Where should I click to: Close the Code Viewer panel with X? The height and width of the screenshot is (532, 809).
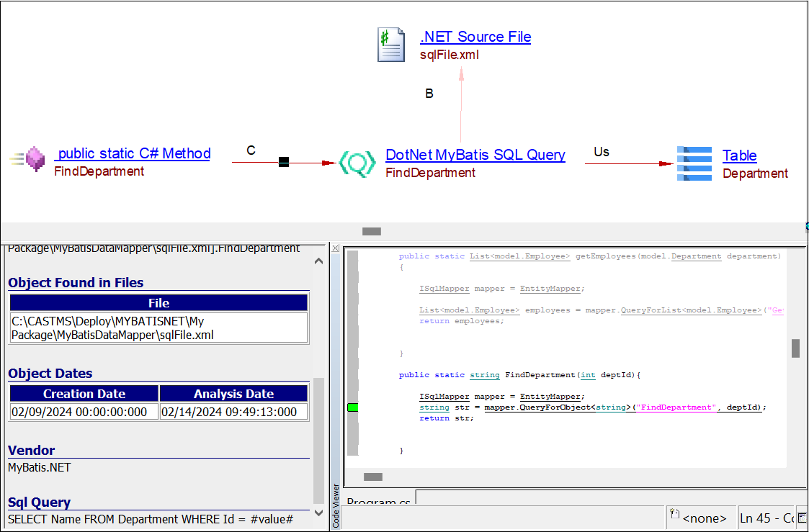[336, 248]
